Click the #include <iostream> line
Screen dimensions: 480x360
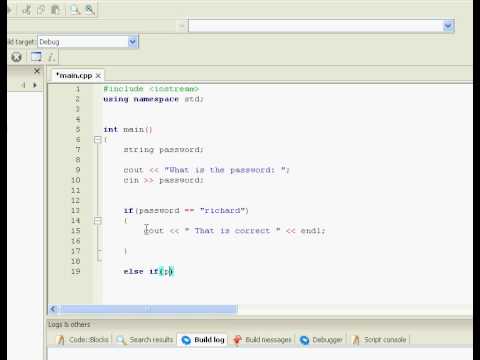(x=151, y=89)
